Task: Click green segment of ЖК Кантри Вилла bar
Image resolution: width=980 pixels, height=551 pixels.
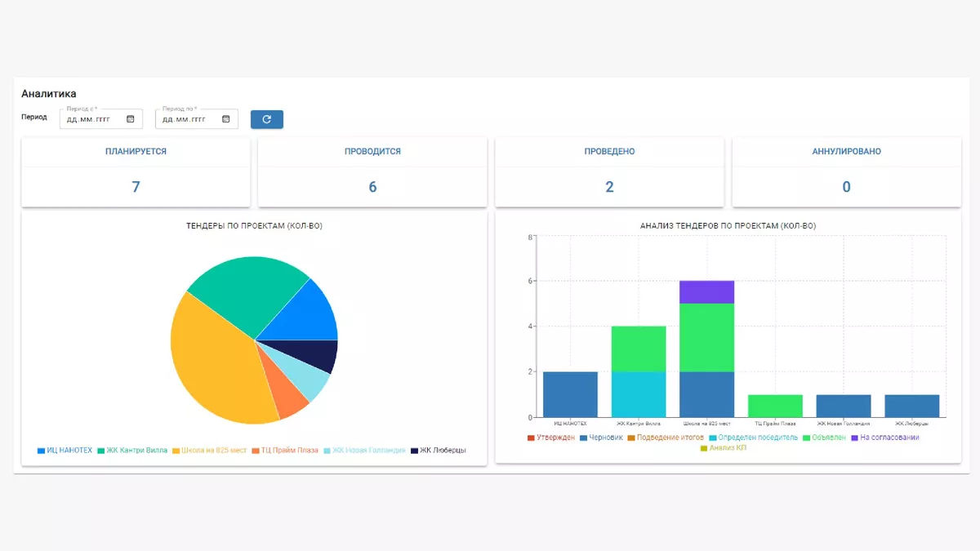Action: (x=639, y=349)
